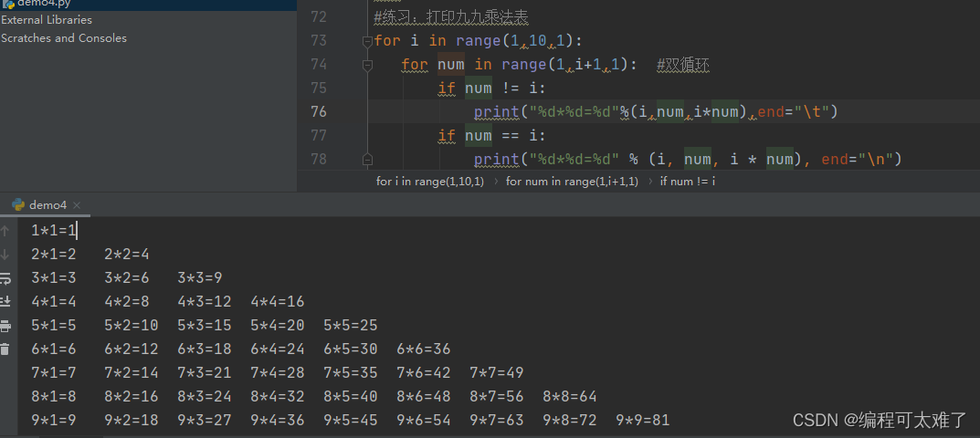Click breadcrumb 'if num != i'
The width and height of the screenshot is (980, 438).
click(688, 182)
